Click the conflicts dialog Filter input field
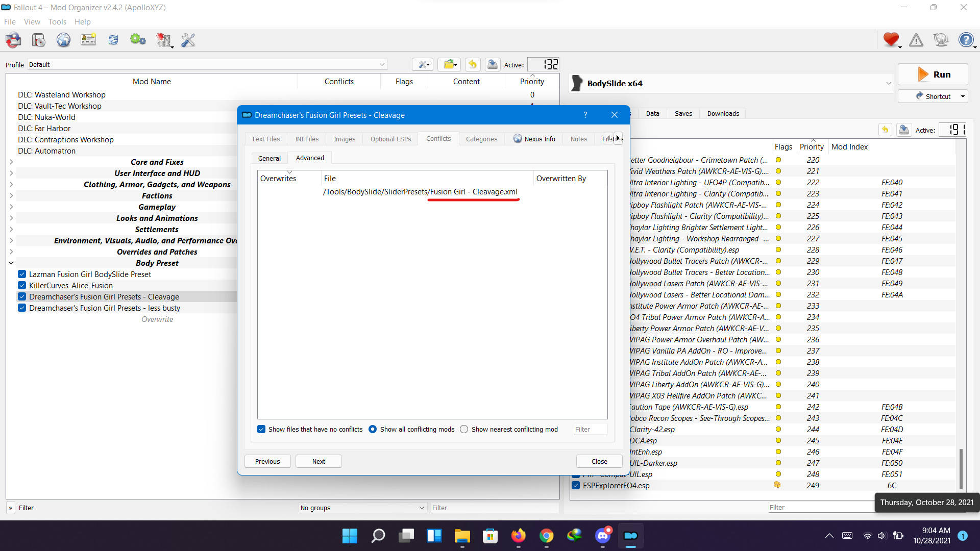The width and height of the screenshot is (980, 551). [x=590, y=429]
